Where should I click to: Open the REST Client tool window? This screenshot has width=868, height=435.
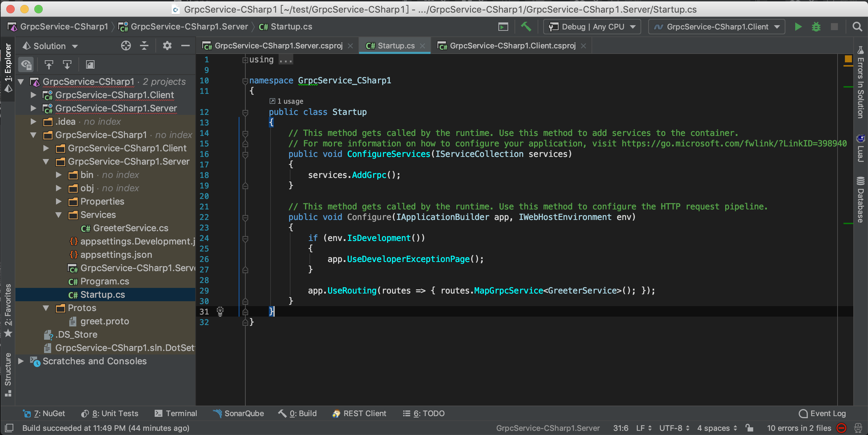359,414
